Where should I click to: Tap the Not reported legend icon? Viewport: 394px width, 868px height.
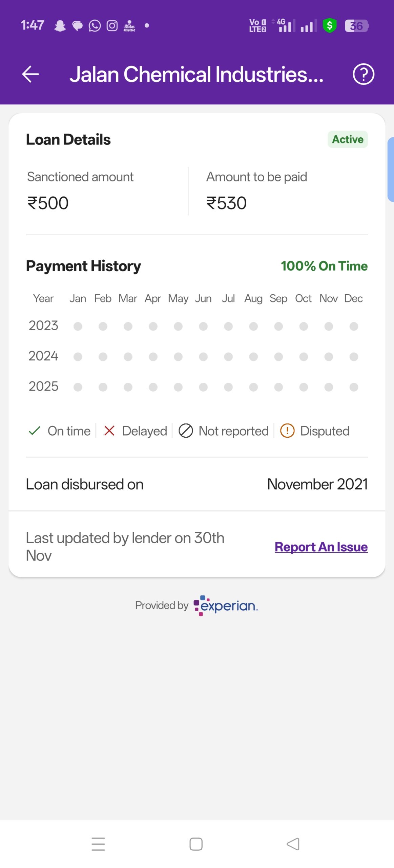[x=186, y=431]
